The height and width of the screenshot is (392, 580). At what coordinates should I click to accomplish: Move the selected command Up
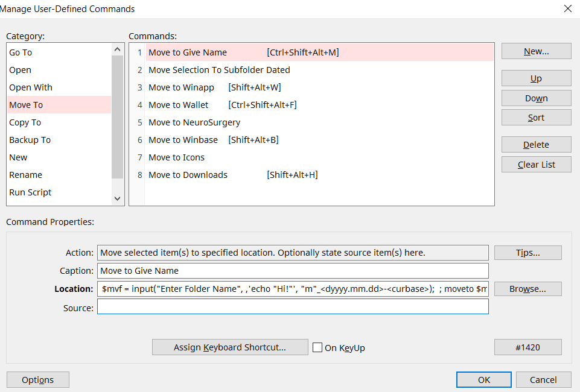point(535,78)
